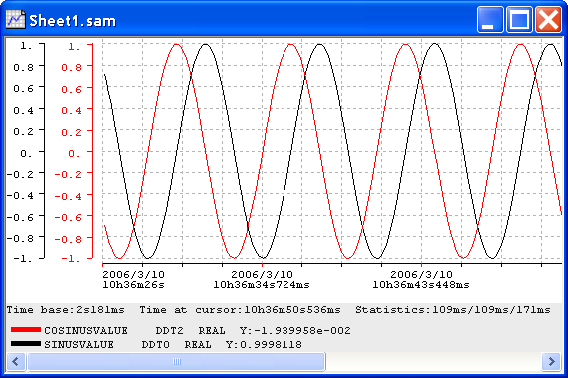The image size is (568, 378).
Task: Minimize the Sheet1.sam window
Action: [x=490, y=20]
